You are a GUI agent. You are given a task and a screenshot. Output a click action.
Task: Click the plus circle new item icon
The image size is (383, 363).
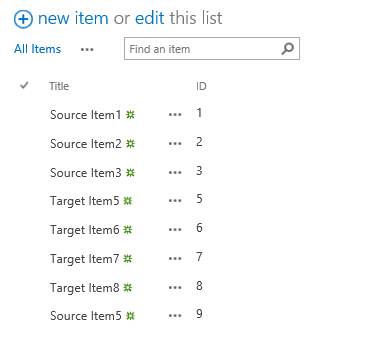coord(23,19)
